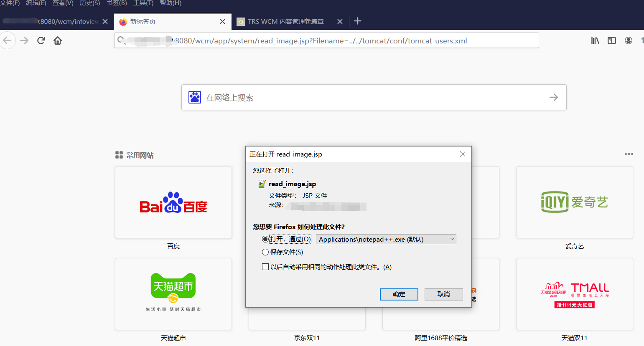This screenshot has height=346, width=644.
Task: Open the 书签(B) menu
Action: (117, 3)
